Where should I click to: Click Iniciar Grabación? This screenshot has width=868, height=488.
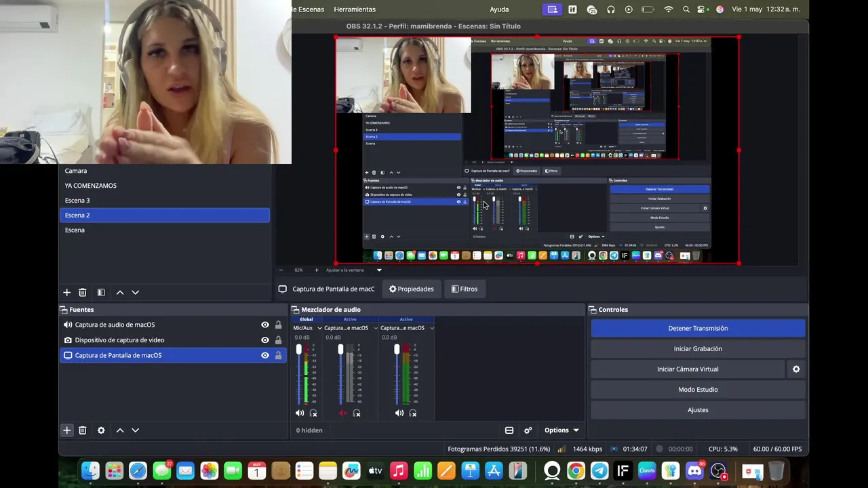[698, 348]
